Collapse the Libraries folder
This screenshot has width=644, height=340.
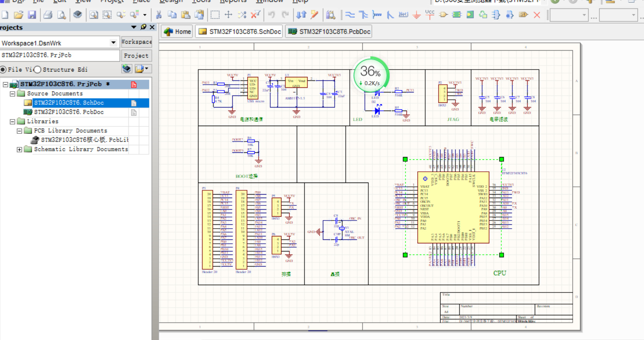[x=12, y=121]
